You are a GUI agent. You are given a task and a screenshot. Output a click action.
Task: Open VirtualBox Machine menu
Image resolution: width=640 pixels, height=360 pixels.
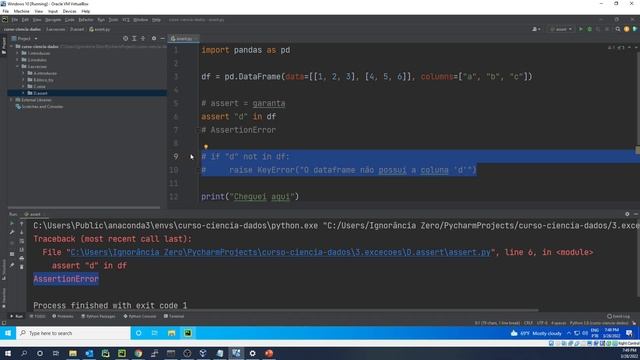(x=21, y=11)
